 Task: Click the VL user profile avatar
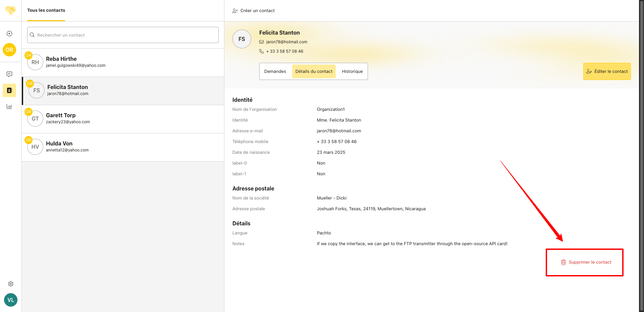point(11,300)
